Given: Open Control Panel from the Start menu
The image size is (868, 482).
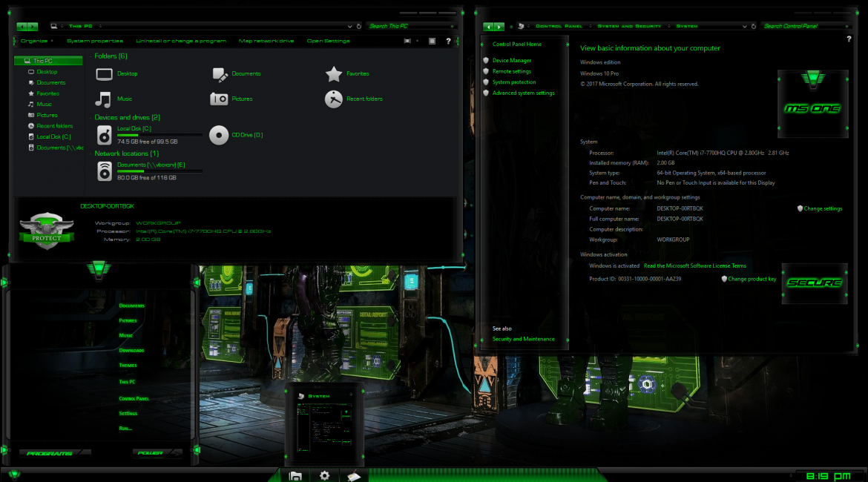Looking at the screenshot, I should tap(134, 398).
